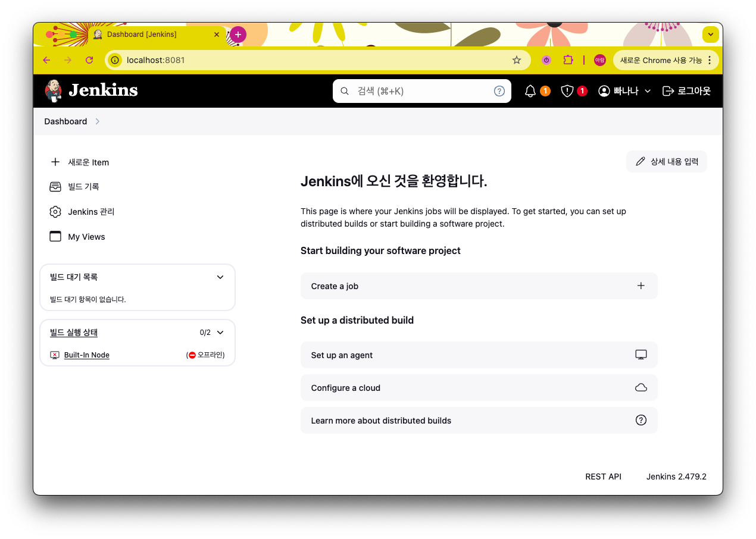The width and height of the screenshot is (756, 539).
Task: Click the 빌드 기록 tray icon
Action: click(55, 187)
